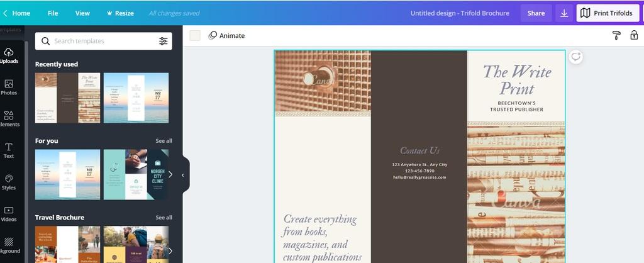644x263 pixels.
Task: Select The Write Print heading text
Action: [x=517, y=80]
